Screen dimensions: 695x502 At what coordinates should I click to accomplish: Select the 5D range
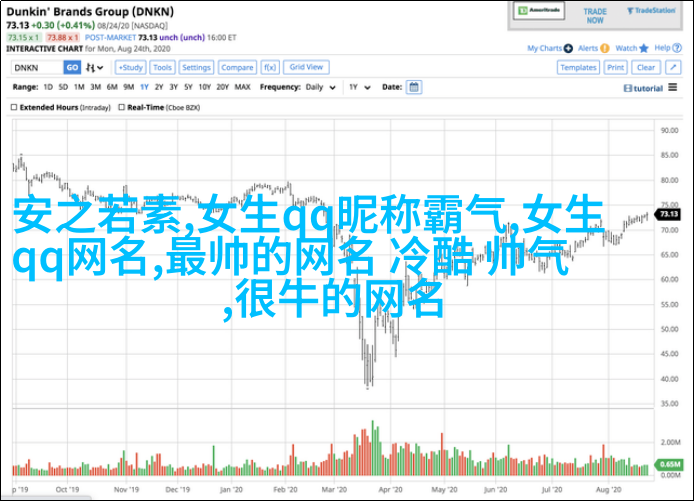point(63,87)
